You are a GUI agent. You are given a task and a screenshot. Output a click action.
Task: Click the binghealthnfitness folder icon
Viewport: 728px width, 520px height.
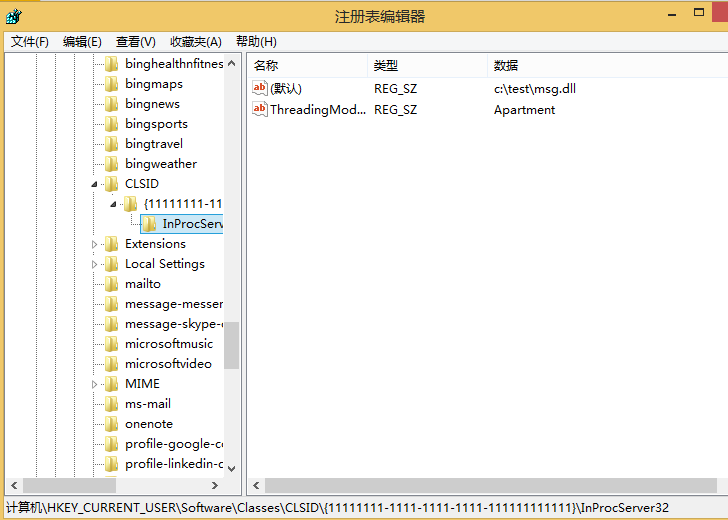[x=111, y=64]
